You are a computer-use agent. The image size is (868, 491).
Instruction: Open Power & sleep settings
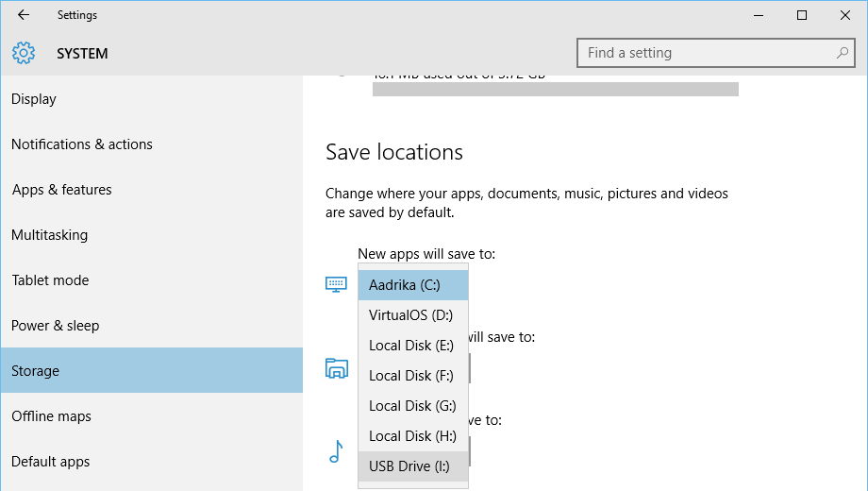tap(152, 326)
